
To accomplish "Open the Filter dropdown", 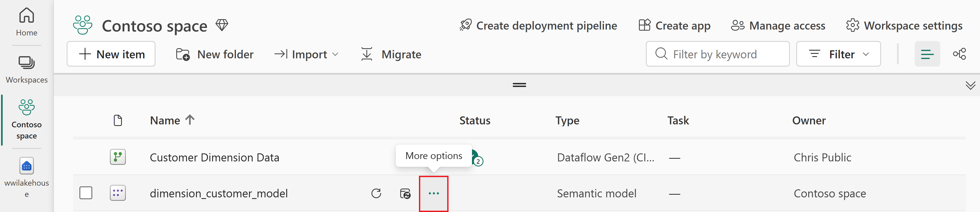I will (838, 54).
